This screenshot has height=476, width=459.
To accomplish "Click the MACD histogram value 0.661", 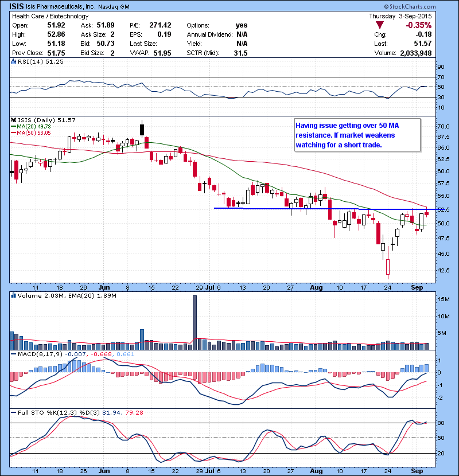I will [x=125, y=354].
